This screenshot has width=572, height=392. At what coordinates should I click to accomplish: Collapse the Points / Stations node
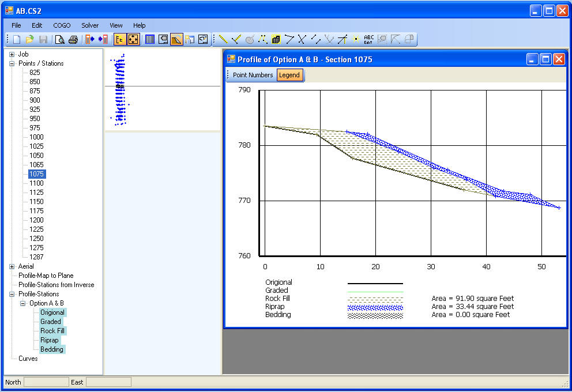coord(12,63)
